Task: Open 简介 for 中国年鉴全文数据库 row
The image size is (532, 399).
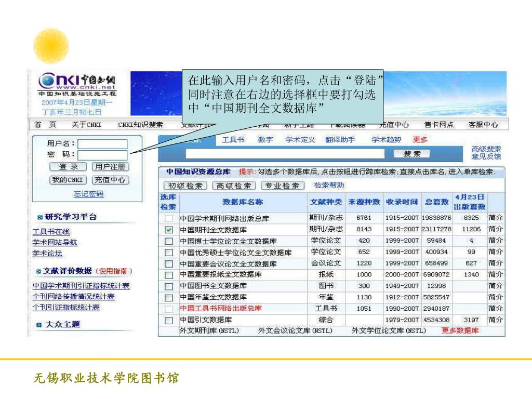Action: (495, 297)
